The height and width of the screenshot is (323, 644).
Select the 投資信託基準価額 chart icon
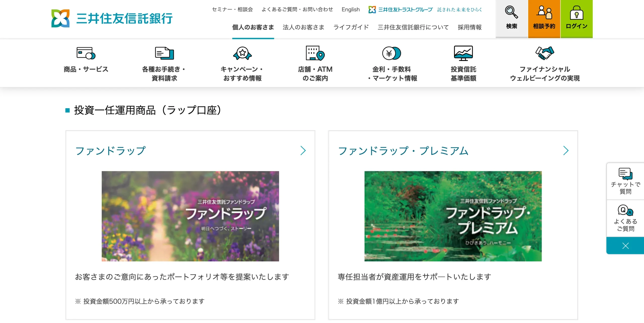pyautogui.click(x=463, y=53)
